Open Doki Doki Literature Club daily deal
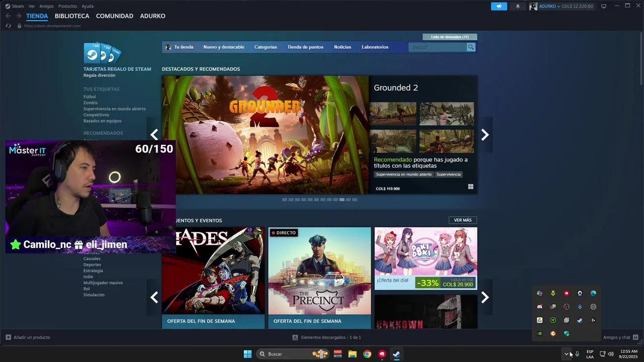 pyautogui.click(x=426, y=258)
